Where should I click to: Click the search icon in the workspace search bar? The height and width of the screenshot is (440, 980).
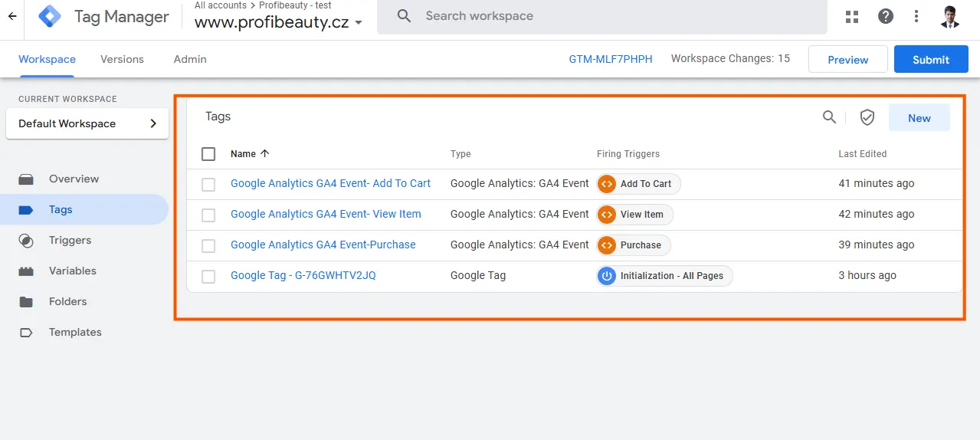click(x=404, y=16)
